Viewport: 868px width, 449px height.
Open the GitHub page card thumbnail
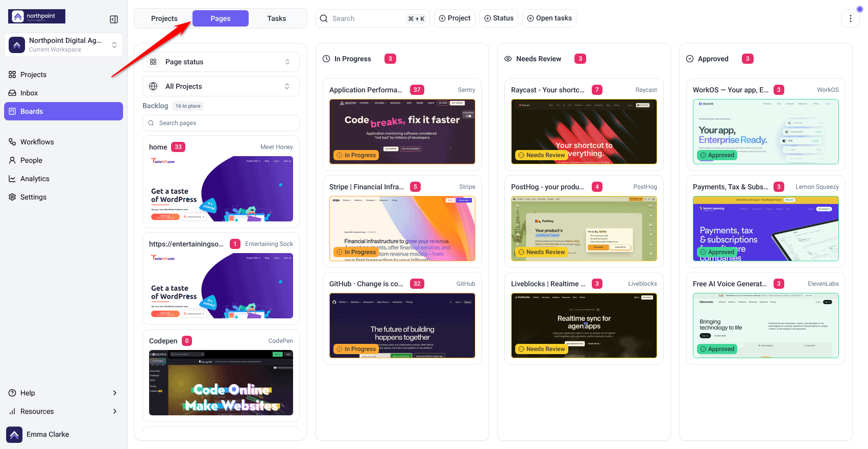402,326
